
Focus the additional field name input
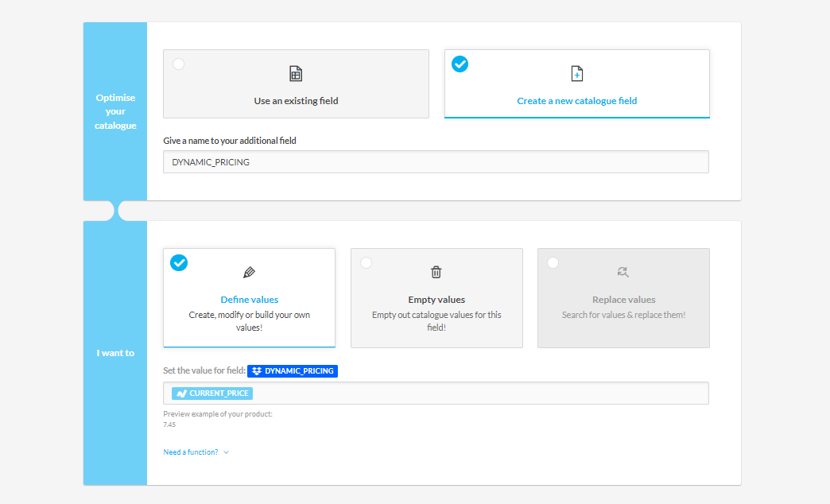click(436, 162)
